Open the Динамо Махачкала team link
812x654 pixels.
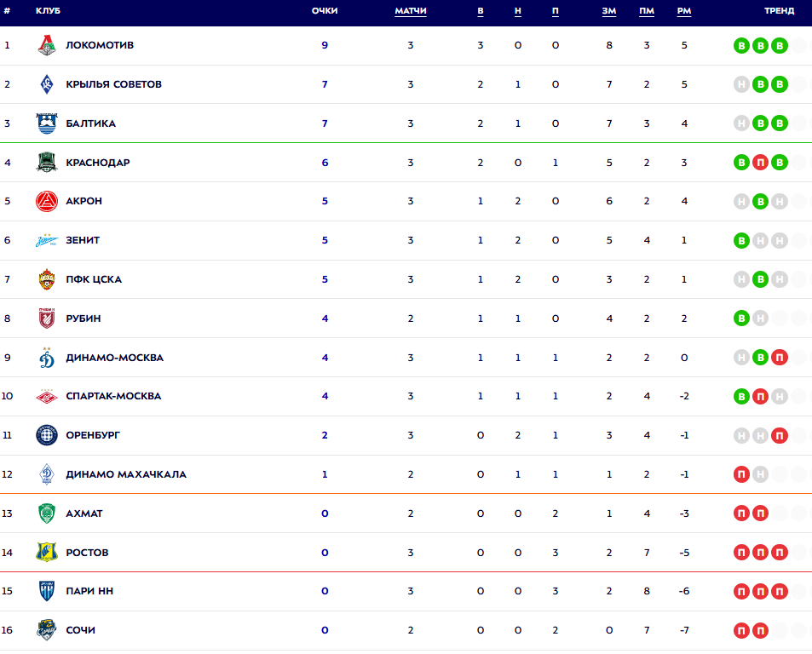[x=126, y=474]
